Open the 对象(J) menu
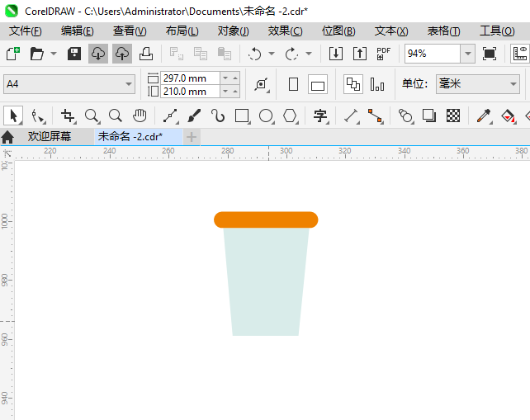Screen dimensions: 530x420 click(x=234, y=31)
